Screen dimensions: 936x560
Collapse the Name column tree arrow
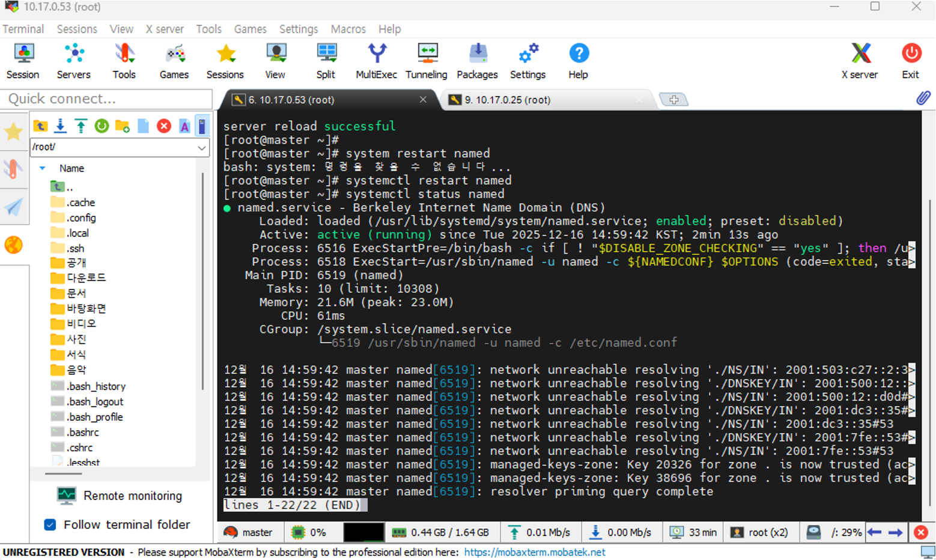point(42,168)
